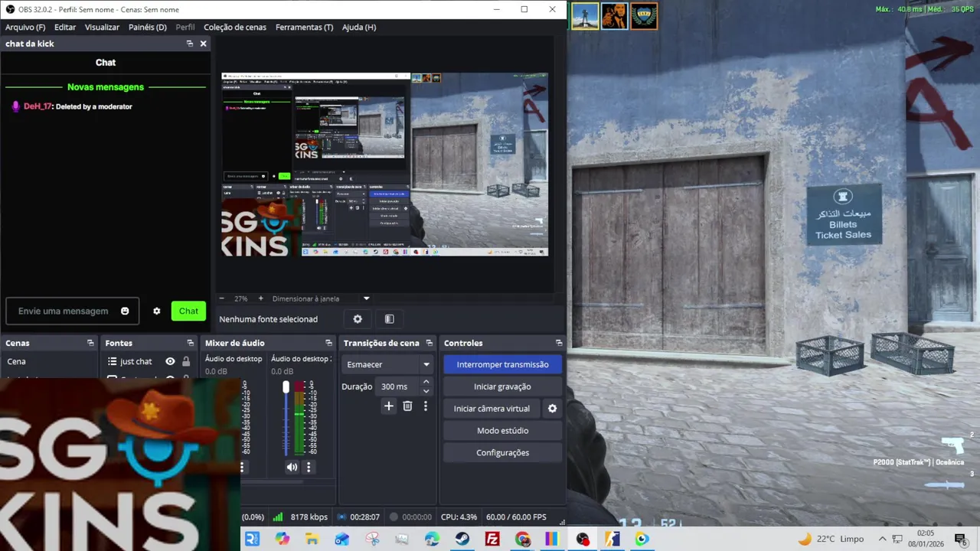
Task: Toggle lock on 'just chat' source
Action: pyautogui.click(x=186, y=361)
